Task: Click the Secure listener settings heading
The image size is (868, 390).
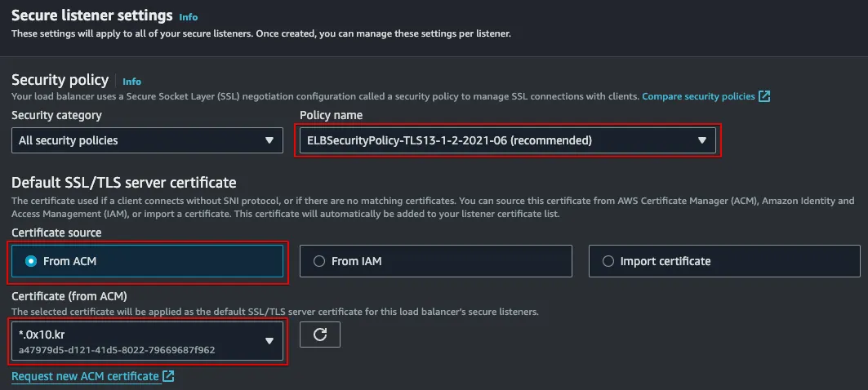Action: click(91, 15)
